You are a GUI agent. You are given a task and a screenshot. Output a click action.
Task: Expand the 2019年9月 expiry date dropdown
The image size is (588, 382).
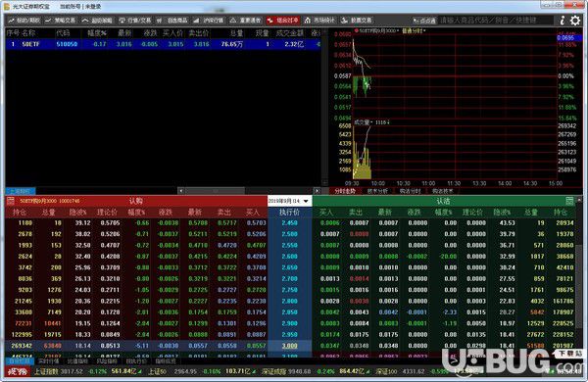coord(289,202)
